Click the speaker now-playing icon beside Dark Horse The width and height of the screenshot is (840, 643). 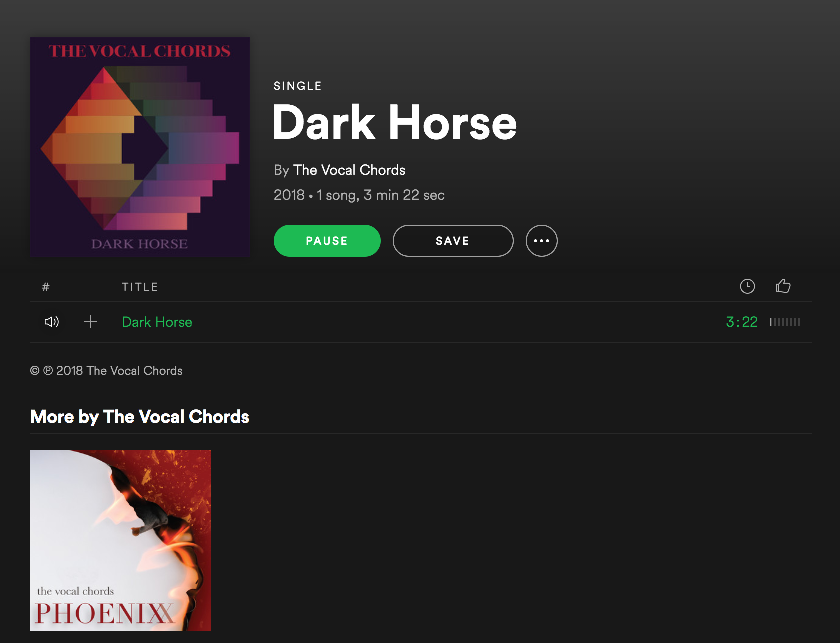click(51, 322)
